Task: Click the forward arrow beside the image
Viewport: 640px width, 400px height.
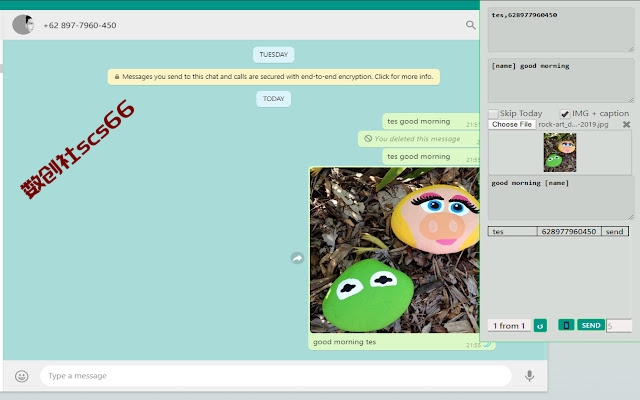Action: pos(297,258)
